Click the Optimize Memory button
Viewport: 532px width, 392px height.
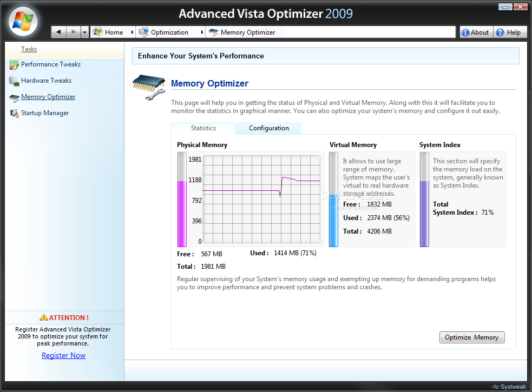[x=472, y=337]
